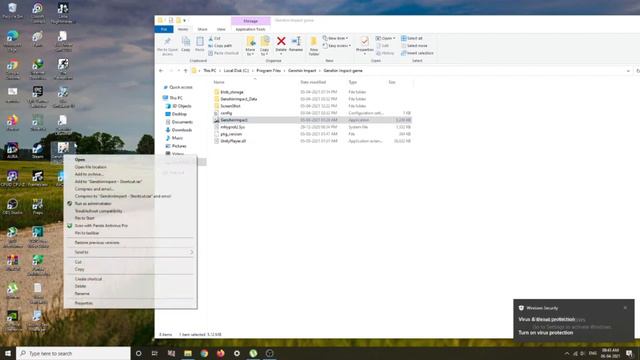Click the Up arrow beside address bar
This screenshot has height=360, width=640.
coord(186,71)
